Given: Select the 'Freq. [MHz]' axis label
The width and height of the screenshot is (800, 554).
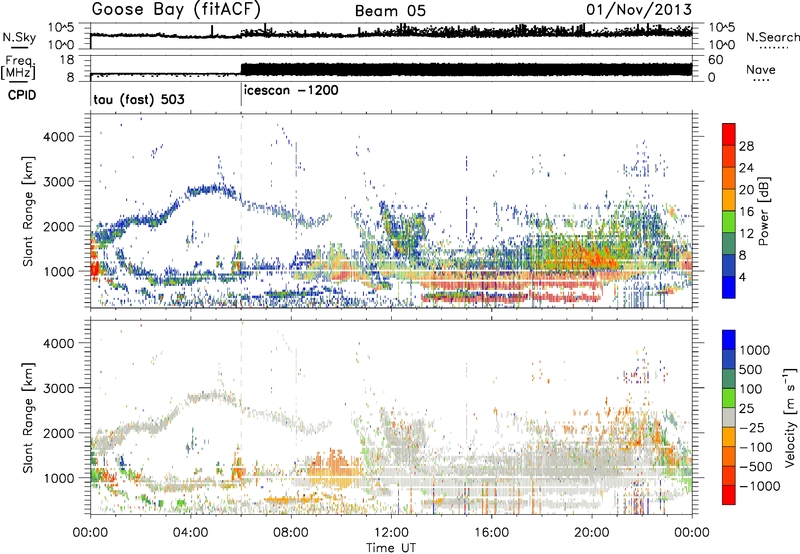Looking at the screenshot, I should 18,68.
